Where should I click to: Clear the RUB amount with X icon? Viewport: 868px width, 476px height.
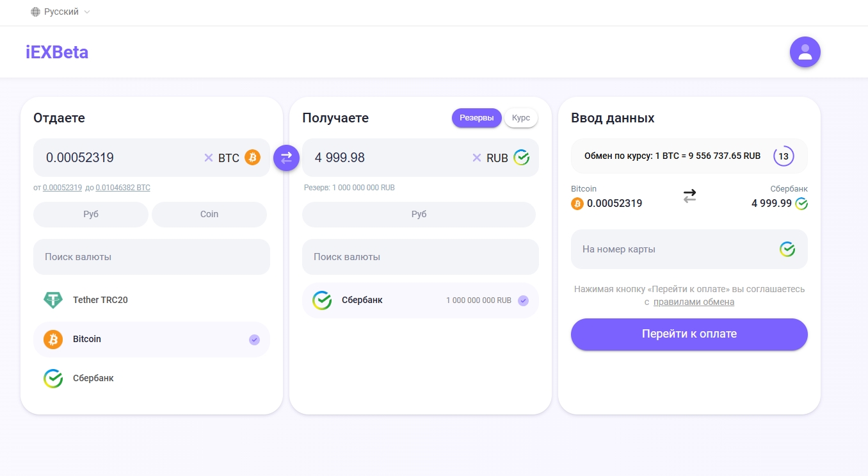click(476, 158)
